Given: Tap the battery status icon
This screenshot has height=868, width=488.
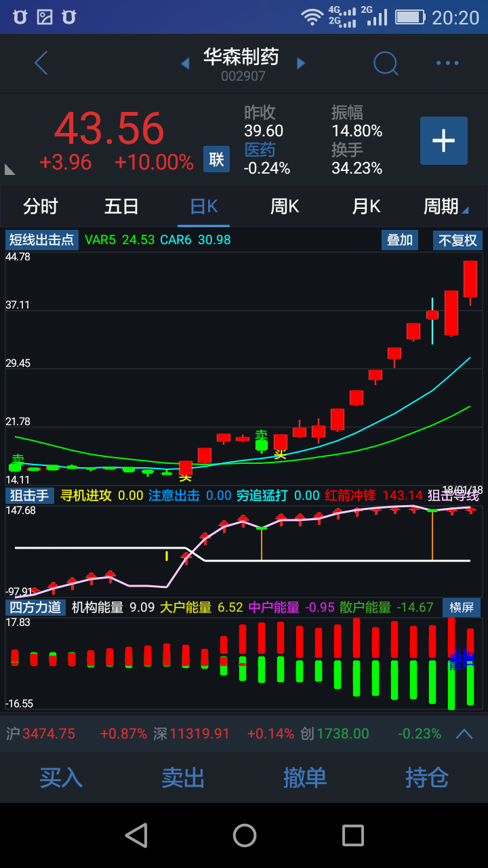Looking at the screenshot, I should 410,18.
